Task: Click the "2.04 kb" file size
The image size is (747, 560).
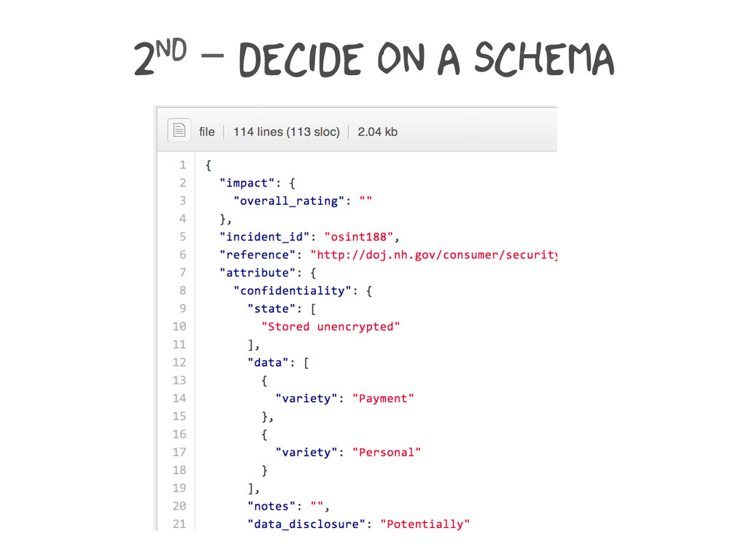Action: click(377, 132)
